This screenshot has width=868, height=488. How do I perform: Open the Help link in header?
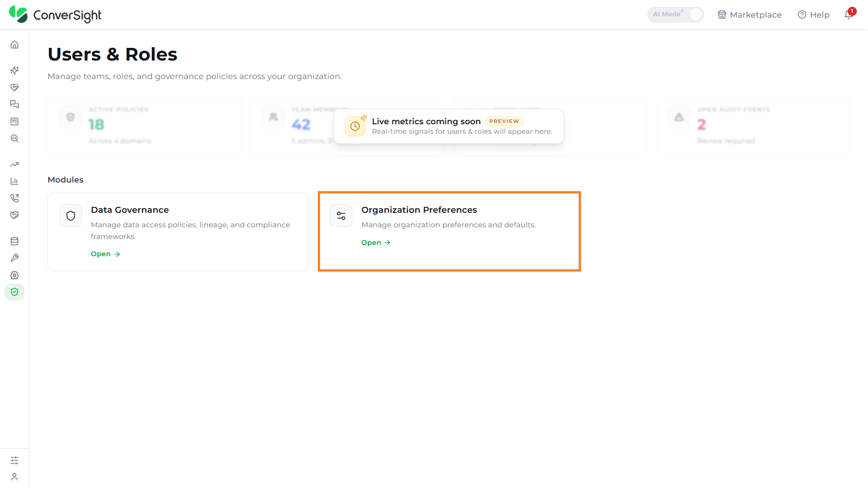tap(814, 15)
